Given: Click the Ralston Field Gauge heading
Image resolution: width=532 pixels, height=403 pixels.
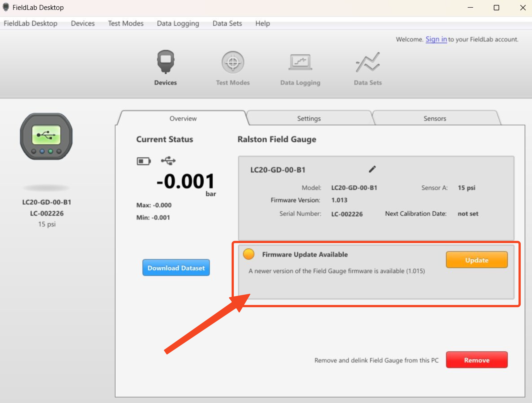Looking at the screenshot, I should tap(277, 139).
